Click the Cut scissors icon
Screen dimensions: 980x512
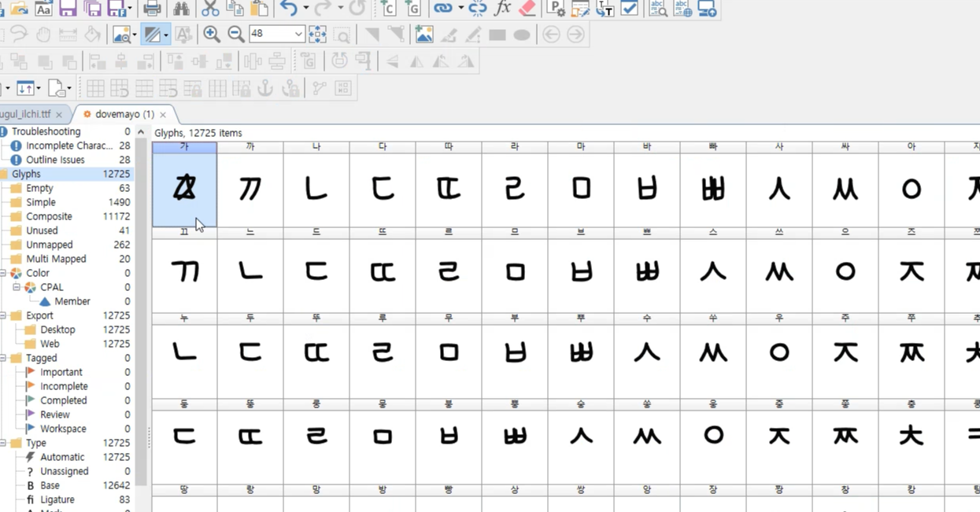(x=210, y=9)
